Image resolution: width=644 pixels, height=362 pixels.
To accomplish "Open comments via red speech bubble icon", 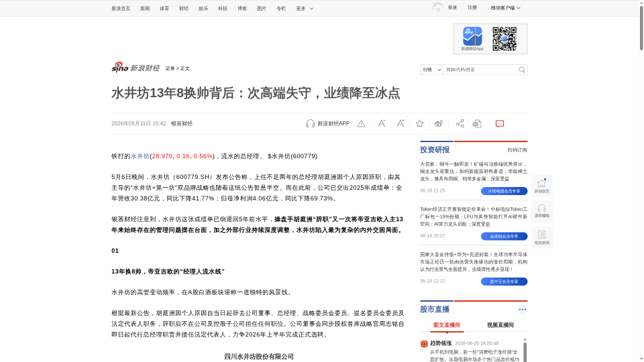I will point(499,123).
